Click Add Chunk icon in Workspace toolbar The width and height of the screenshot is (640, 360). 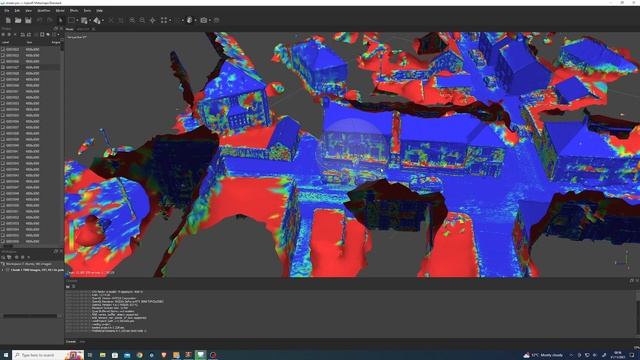coord(3,257)
